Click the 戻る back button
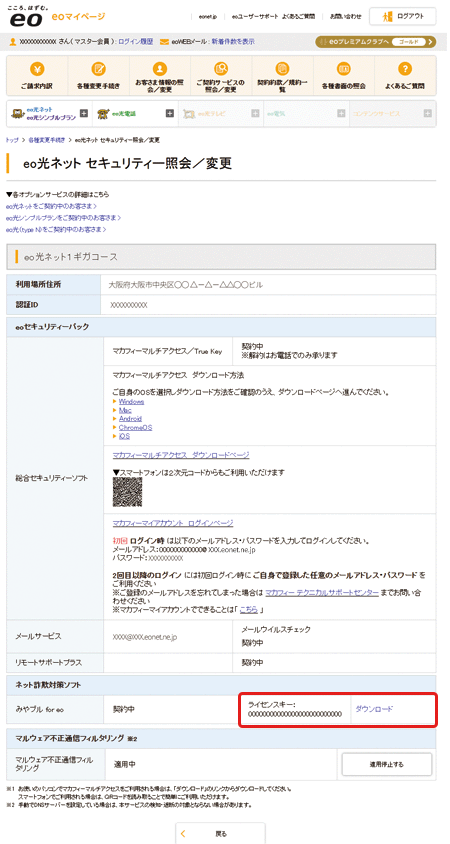The width and height of the screenshot is (450, 844). [x=220, y=833]
